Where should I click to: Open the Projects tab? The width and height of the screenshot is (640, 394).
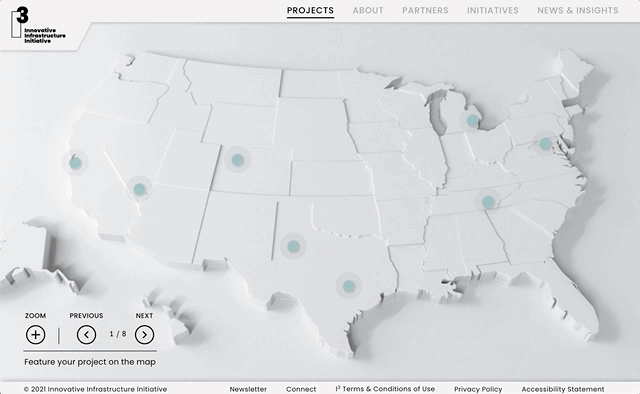coord(310,11)
